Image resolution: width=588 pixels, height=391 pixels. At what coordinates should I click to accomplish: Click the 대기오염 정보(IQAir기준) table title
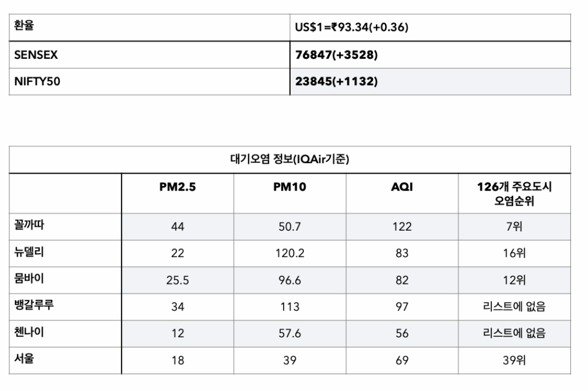290,159
